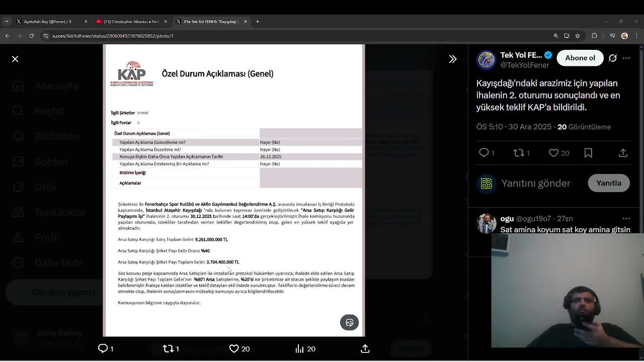644x362 pixels.
Task: Bookmark this page with the star icon
Action: [578, 36]
